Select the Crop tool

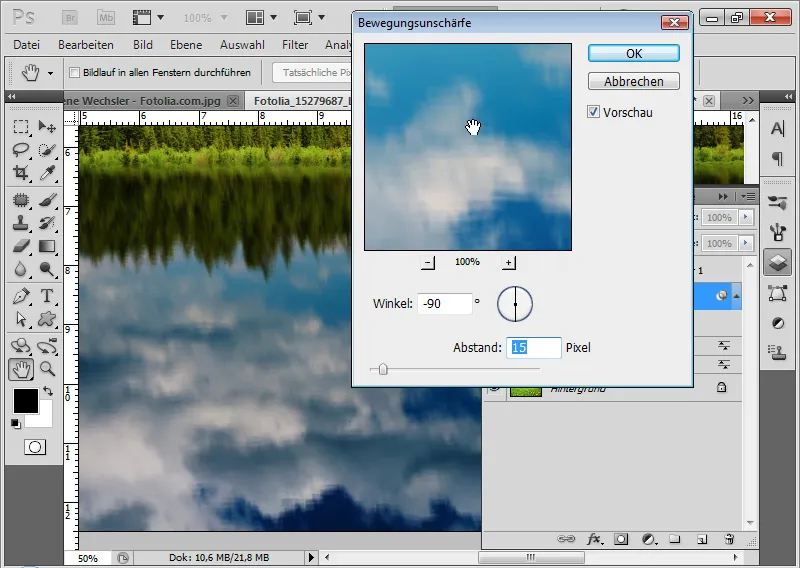[x=21, y=173]
